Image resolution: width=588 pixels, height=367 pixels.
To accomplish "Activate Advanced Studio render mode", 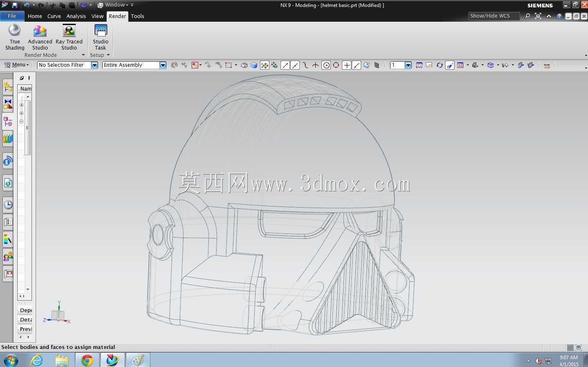I will (x=40, y=37).
